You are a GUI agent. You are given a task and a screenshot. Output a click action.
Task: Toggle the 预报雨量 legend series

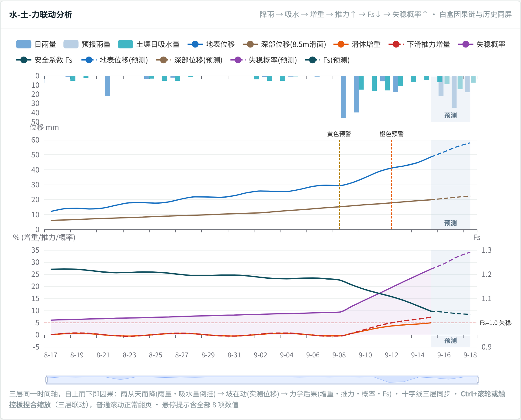[87, 44]
